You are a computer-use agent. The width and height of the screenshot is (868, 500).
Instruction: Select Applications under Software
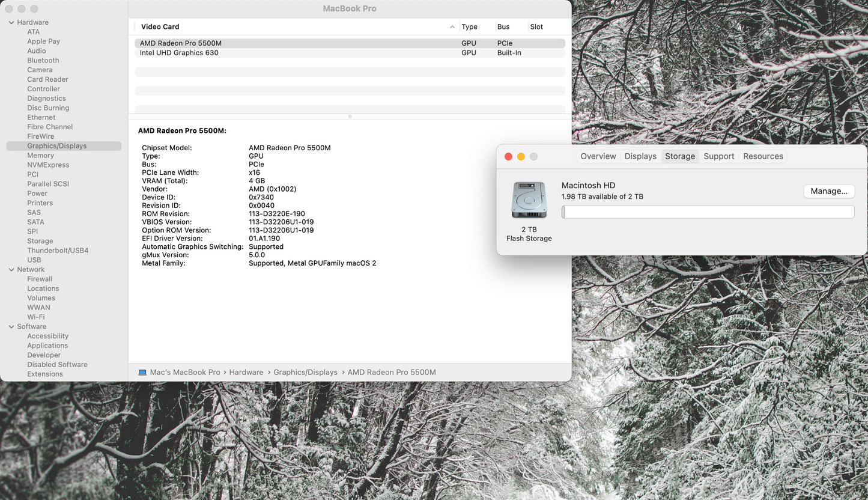tap(47, 345)
